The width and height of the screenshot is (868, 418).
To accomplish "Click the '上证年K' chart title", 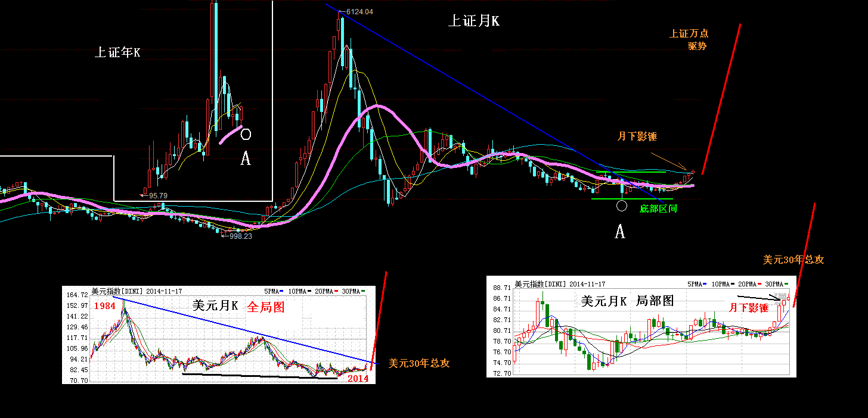I will pyautogui.click(x=117, y=52).
